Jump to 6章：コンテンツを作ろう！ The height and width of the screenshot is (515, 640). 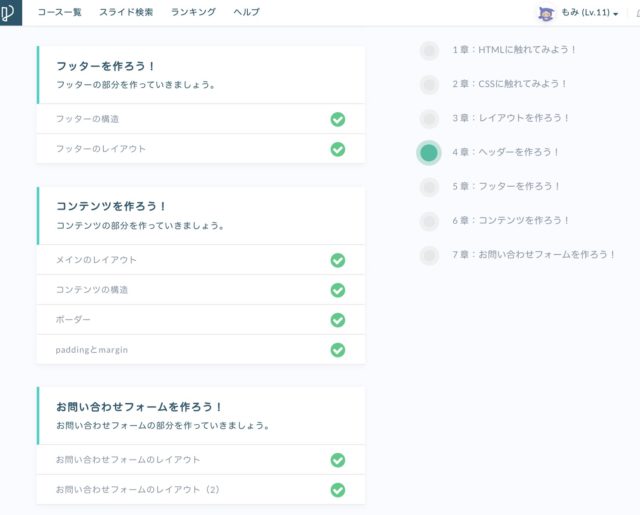[x=511, y=220]
